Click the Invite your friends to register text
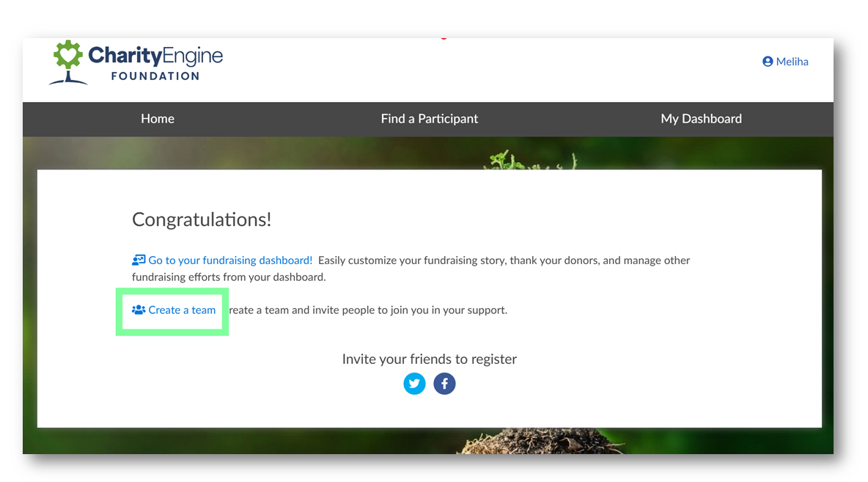Viewport: 868px width, 482px height. coord(429,359)
